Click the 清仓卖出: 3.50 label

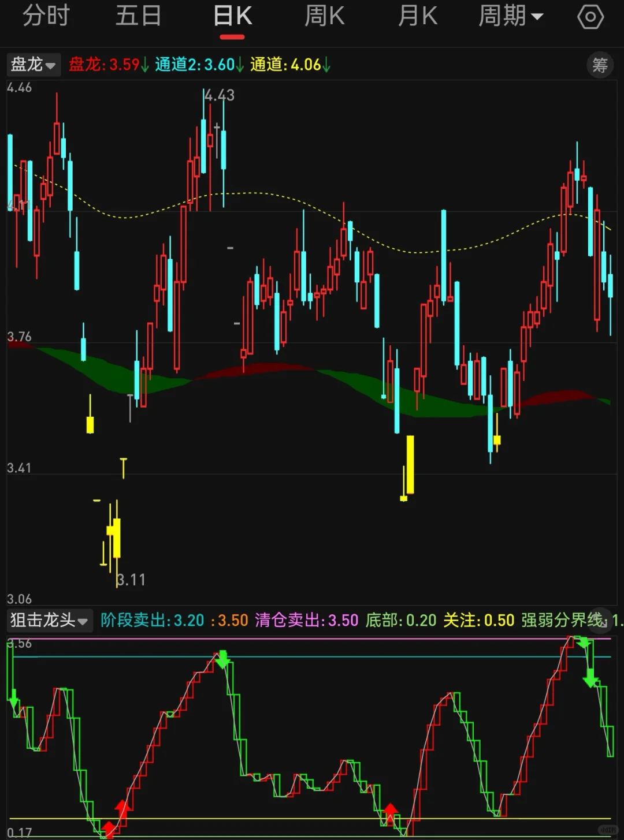pyautogui.click(x=307, y=621)
